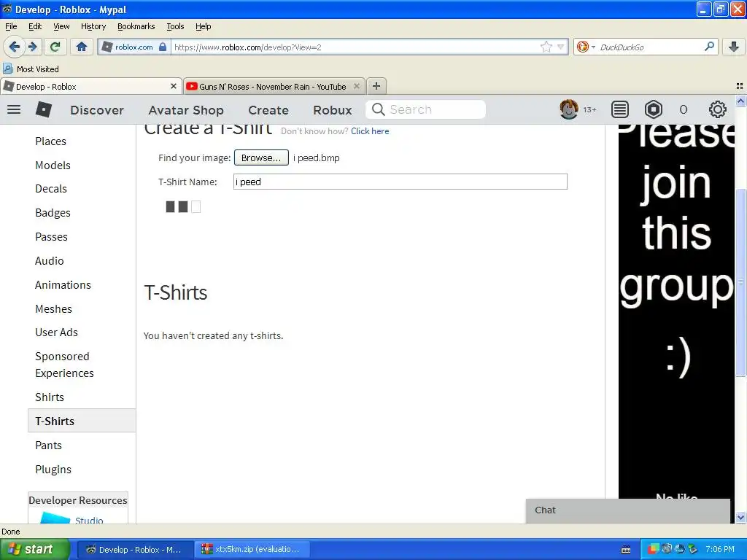The image size is (747, 560).
Task: Open the Roblox settings gear
Action: click(x=718, y=109)
